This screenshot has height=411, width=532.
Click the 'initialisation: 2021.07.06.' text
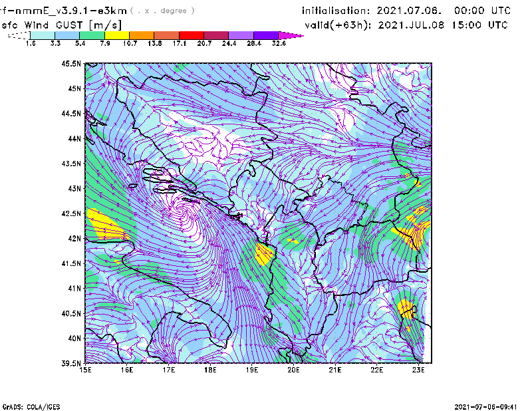pos(372,11)
